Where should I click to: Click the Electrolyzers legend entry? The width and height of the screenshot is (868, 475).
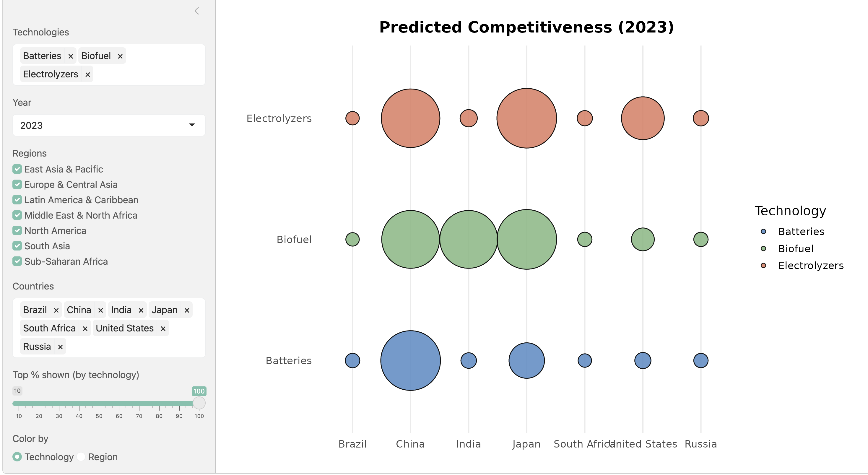click(810, 266)
